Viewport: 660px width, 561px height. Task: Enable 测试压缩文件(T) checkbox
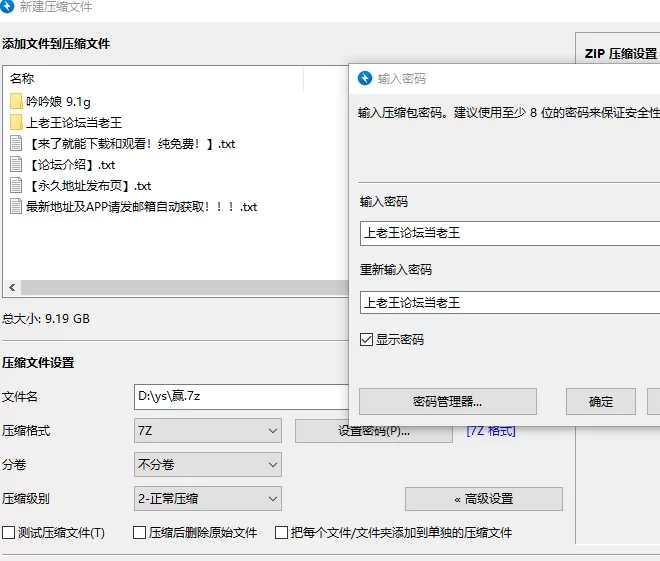click(9, 532)
